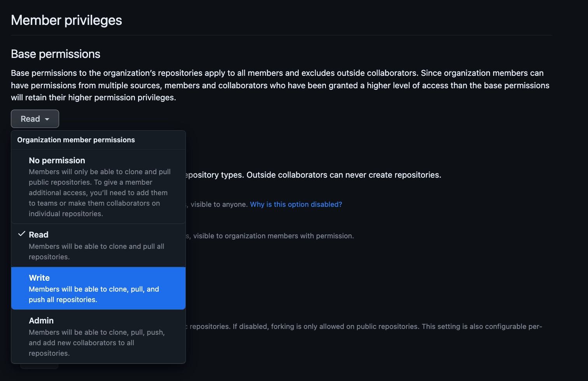Open the 'Why is this option disabled?' link

(296, 204)
